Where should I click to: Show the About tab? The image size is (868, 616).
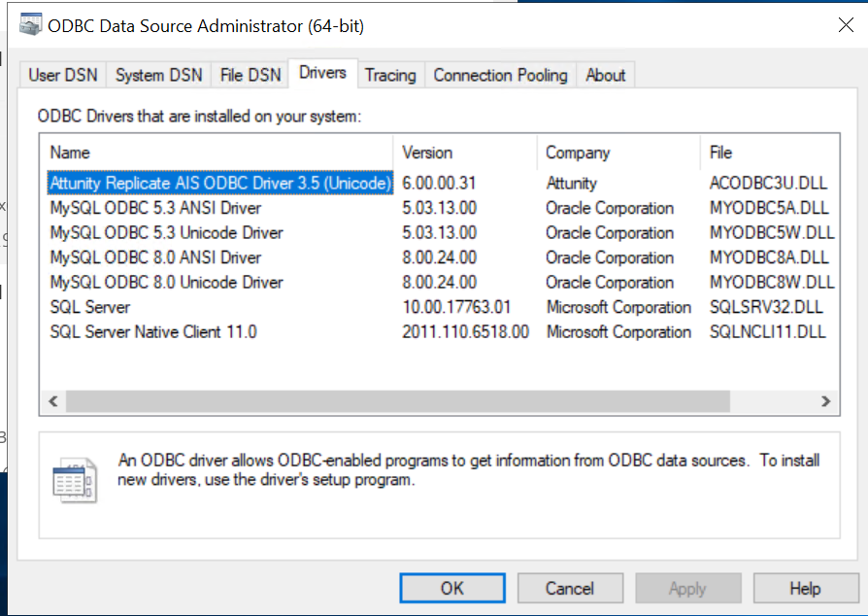606,75
